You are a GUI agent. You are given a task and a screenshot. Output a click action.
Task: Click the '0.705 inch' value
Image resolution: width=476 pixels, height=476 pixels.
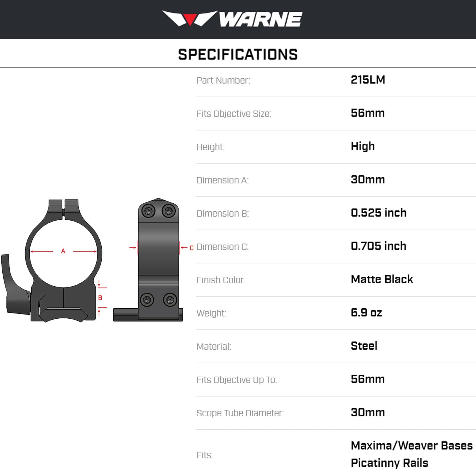click(378, 246)
